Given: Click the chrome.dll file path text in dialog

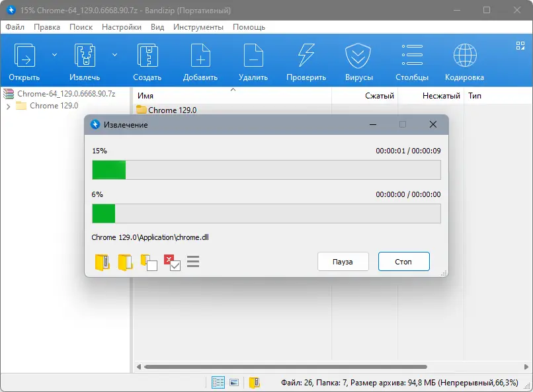Looking at the screenshot, I should [150, 237].
